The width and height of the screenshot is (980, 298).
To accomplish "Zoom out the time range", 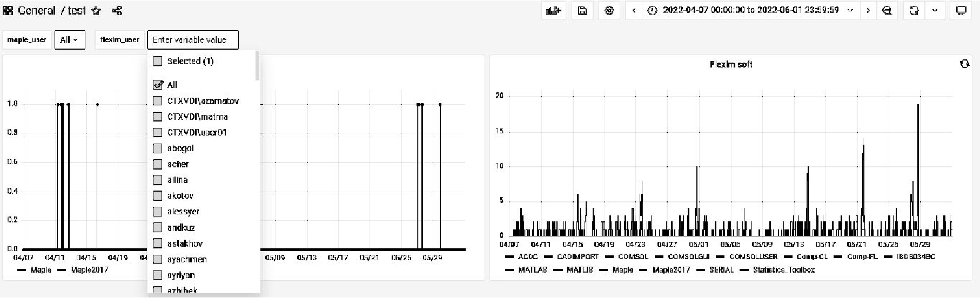I will 887,11.
